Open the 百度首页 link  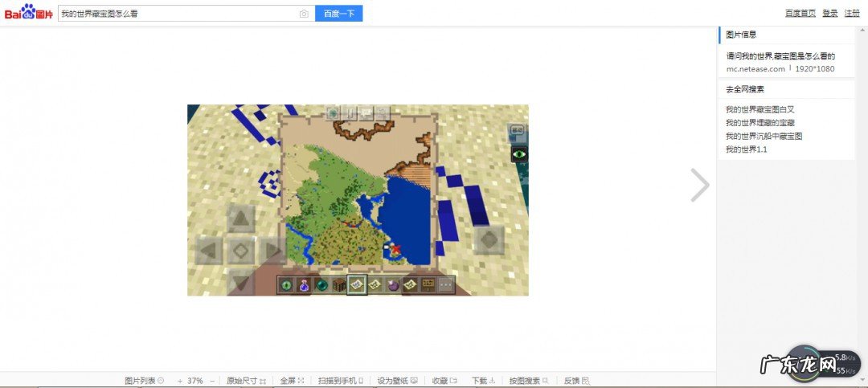pyautogui.click(x=800, y=14)
